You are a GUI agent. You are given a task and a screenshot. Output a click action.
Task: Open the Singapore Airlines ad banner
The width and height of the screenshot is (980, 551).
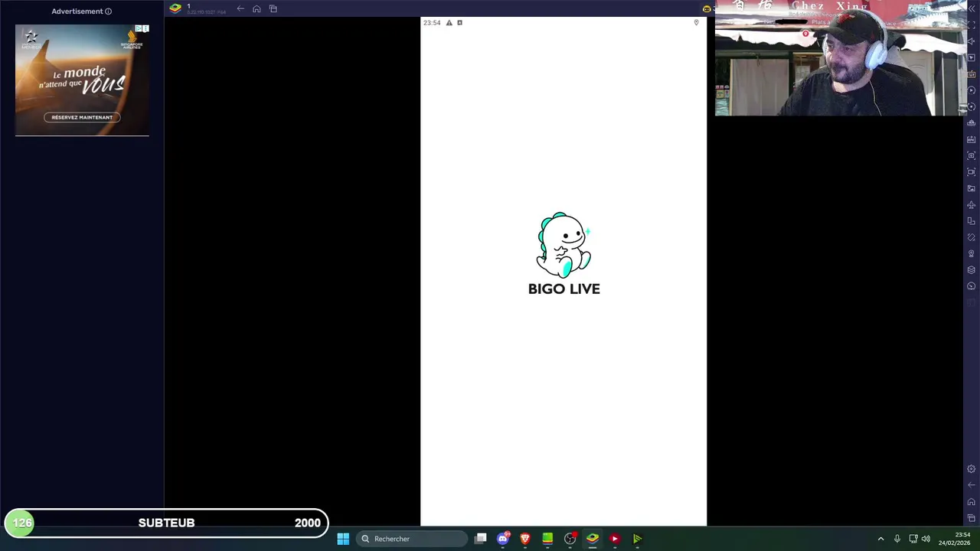[82, 80]
